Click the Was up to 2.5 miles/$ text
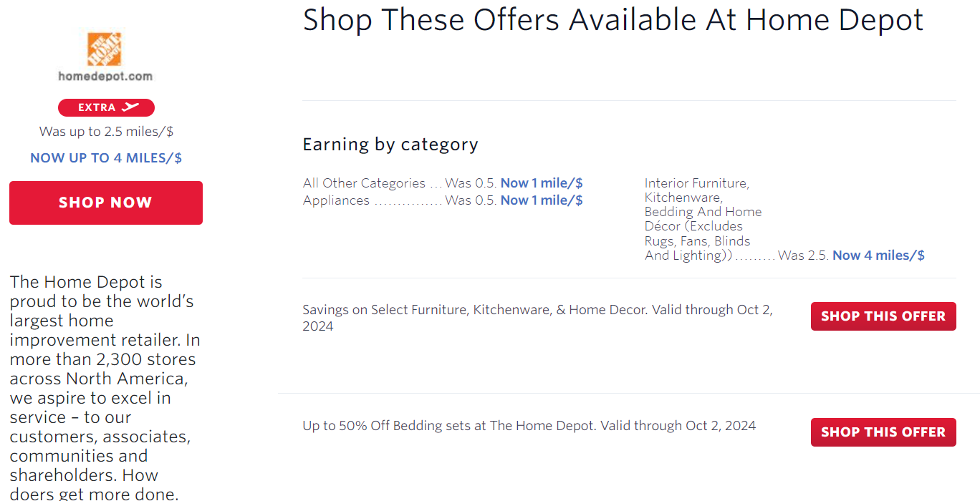Viewport: 980px width, 501px height. (x=105, y=131)
